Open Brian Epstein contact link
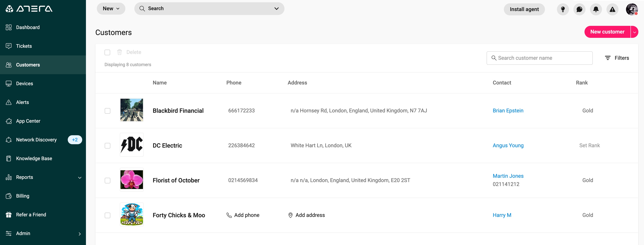 [508, 111]
